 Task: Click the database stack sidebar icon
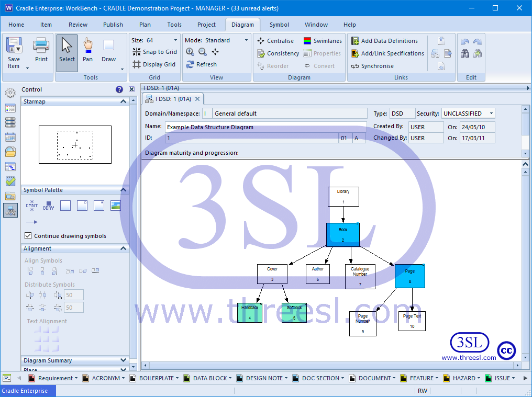(10, 122)
